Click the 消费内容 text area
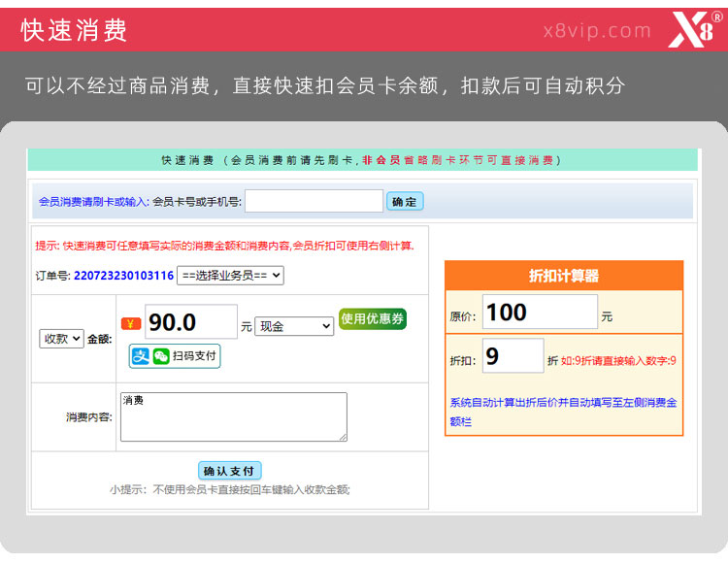This screenshot has height=563, width=728. tap(234, 416)
